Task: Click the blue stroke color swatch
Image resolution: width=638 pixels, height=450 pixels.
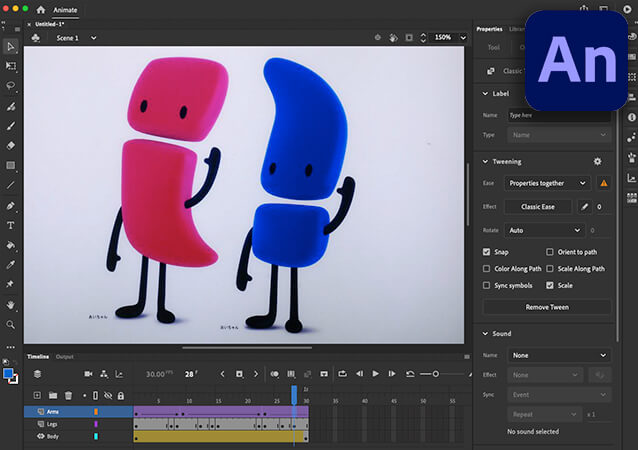Action: (8, 373)
